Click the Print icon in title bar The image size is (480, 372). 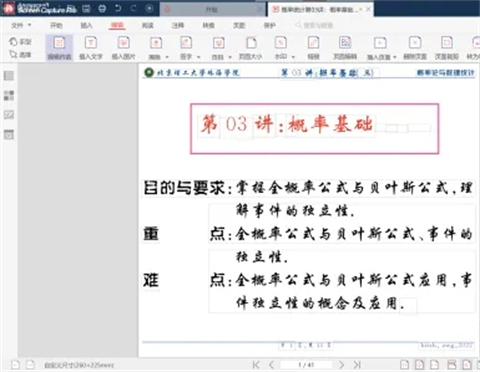(x=102, y=9)
